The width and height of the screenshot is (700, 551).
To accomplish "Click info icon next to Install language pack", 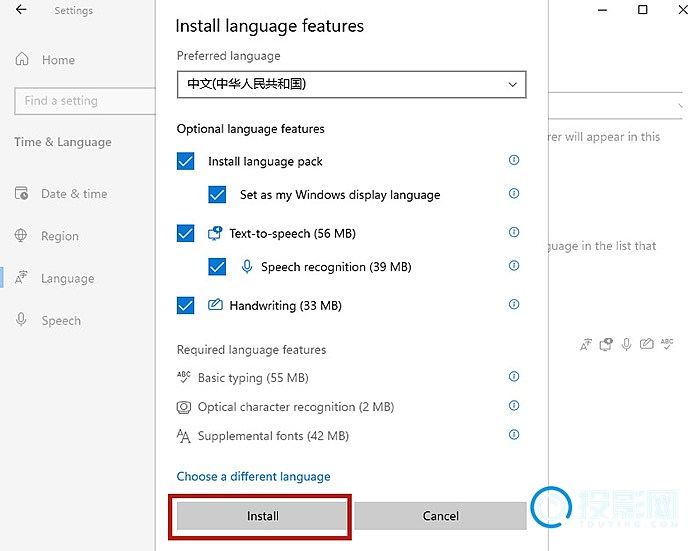I will [x=514, y=160].
